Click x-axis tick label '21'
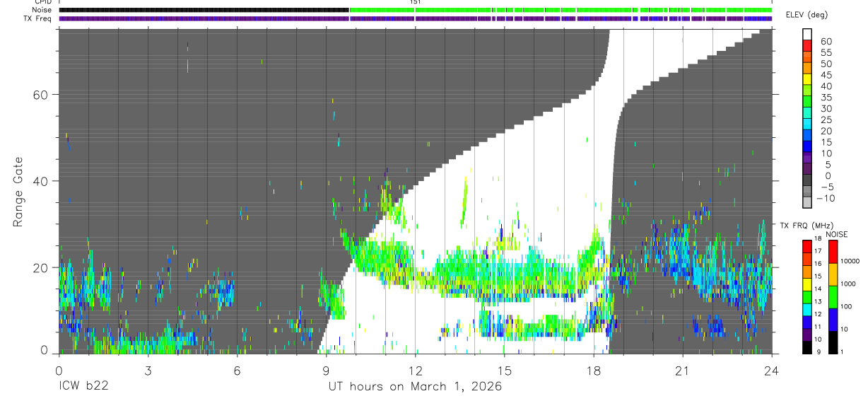Viewport: 868px width, 401px height. point(683,371)
